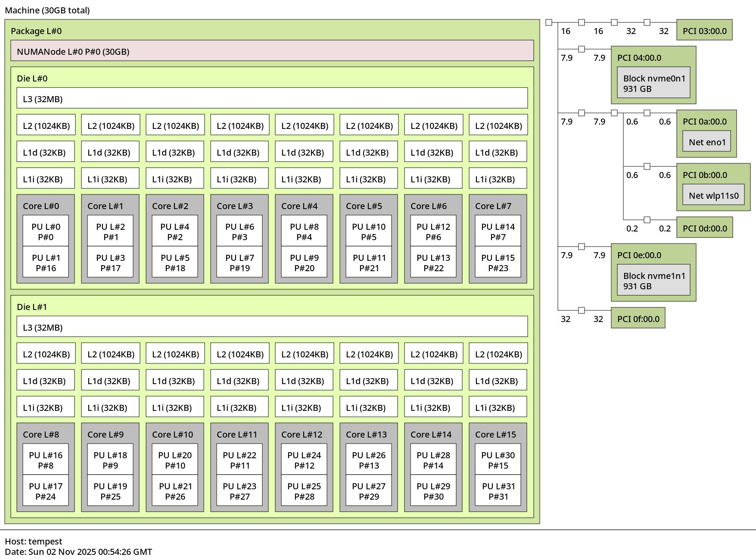The height and width of the screenshot is (560, 756).
Task: Click the Net wlp11s0 wireless device
Action: coord(713,195)
